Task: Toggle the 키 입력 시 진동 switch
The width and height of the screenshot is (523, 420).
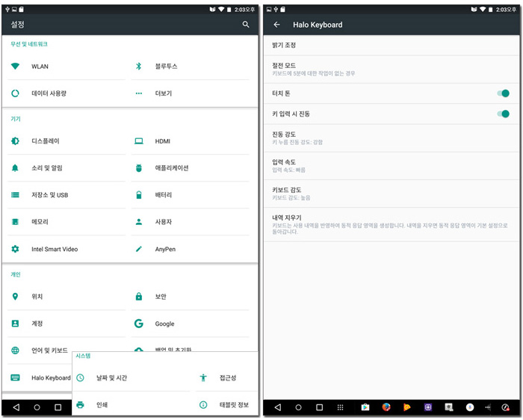Action: [503, 114]
